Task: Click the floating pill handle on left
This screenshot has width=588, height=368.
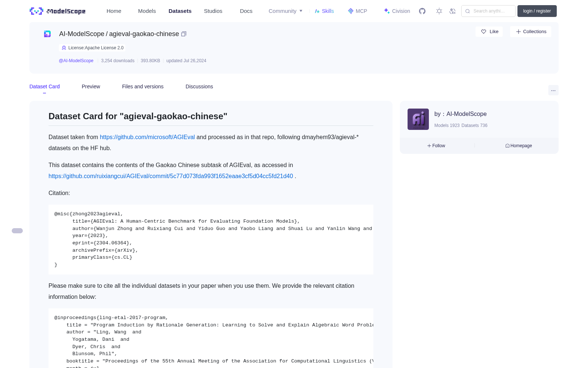Action: point(17,231)
